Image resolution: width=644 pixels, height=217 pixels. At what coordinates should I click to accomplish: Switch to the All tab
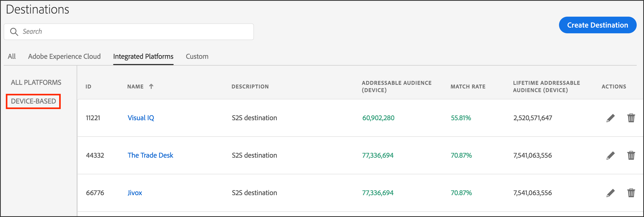point(12,56)
